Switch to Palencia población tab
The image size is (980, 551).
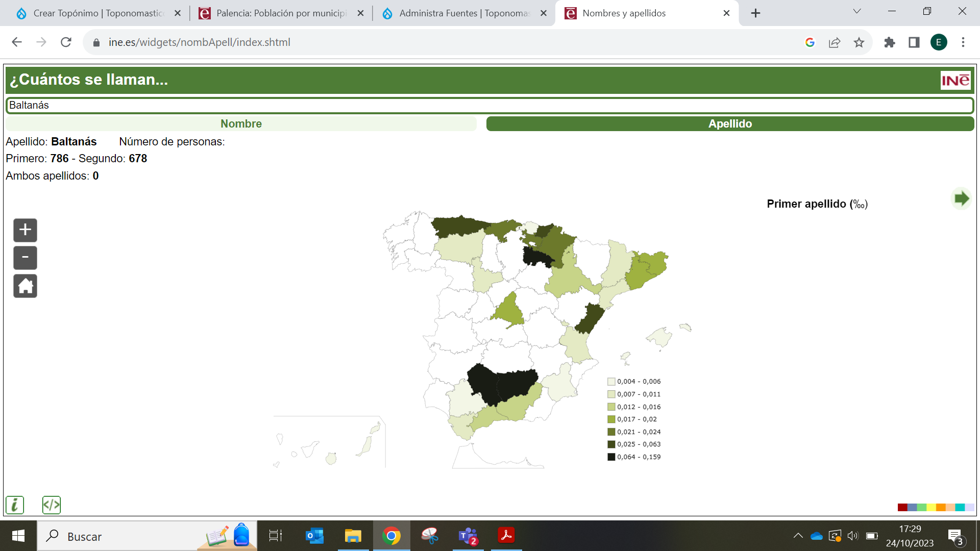pos(281,13)
